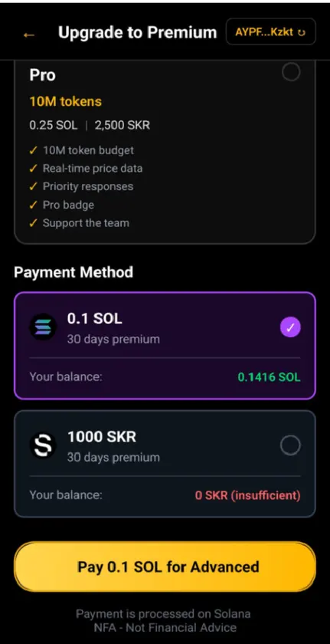Tap the back arrow icon
This screenshot has height=644, width=330.
pos(28,35)
